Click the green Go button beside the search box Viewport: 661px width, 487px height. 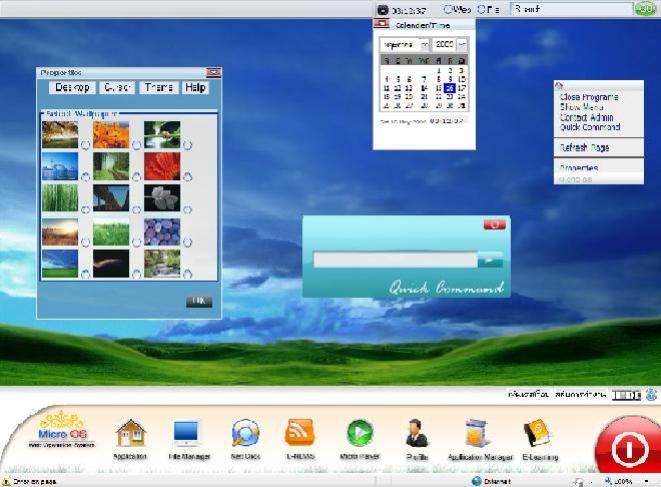click(x=645, y=9)
